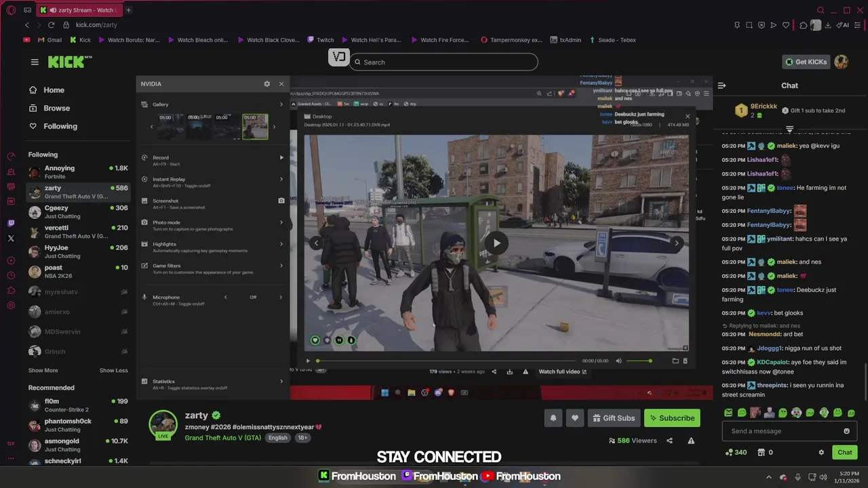Open Cgeezy channel in Following list
This screenshot has height=488, width=868.
(78, 212)
